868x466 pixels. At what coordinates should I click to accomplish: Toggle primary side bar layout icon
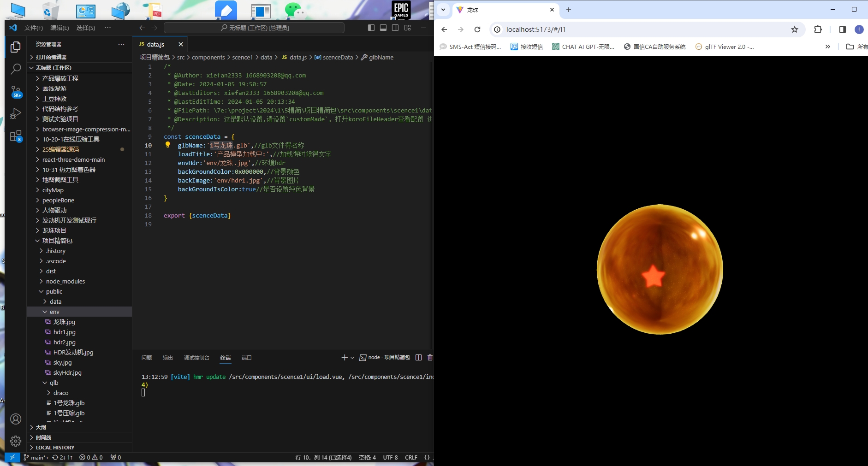coord(371,28)
